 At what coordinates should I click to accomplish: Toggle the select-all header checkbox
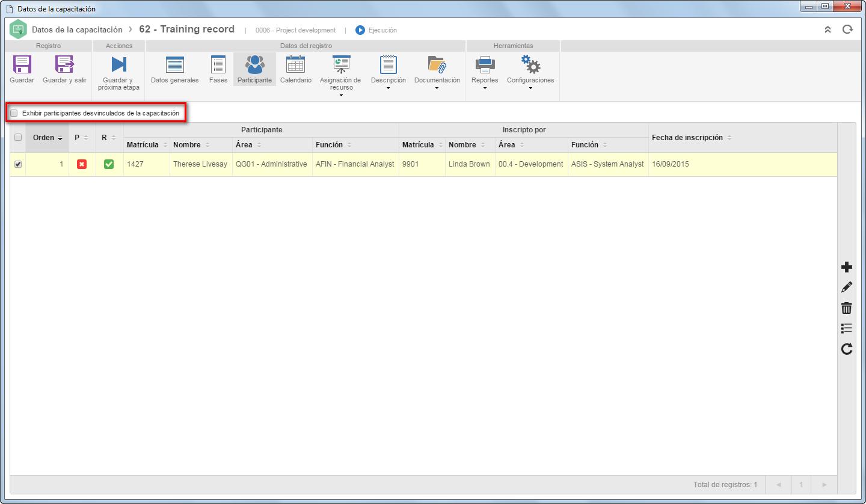(x=18, y=138)
